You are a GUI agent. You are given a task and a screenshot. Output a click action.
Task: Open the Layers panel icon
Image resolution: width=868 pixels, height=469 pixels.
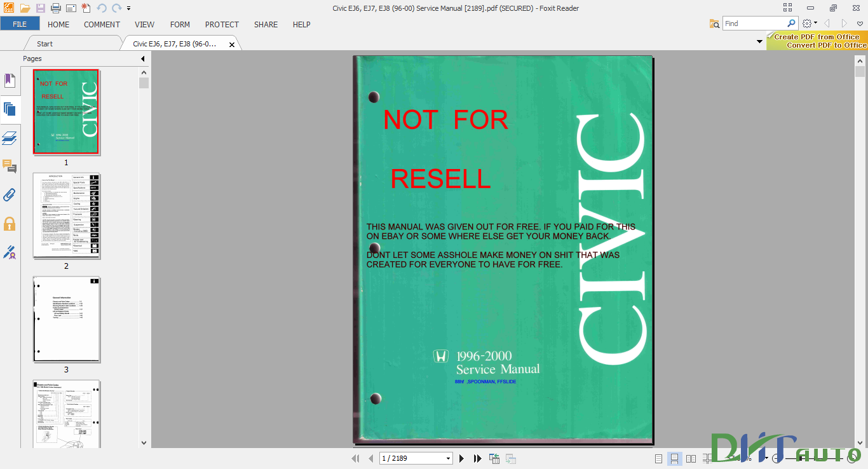(10, 138)
